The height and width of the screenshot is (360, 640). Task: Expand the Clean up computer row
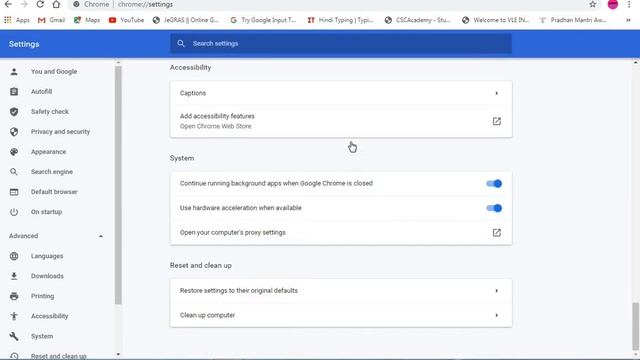(341, 315)
